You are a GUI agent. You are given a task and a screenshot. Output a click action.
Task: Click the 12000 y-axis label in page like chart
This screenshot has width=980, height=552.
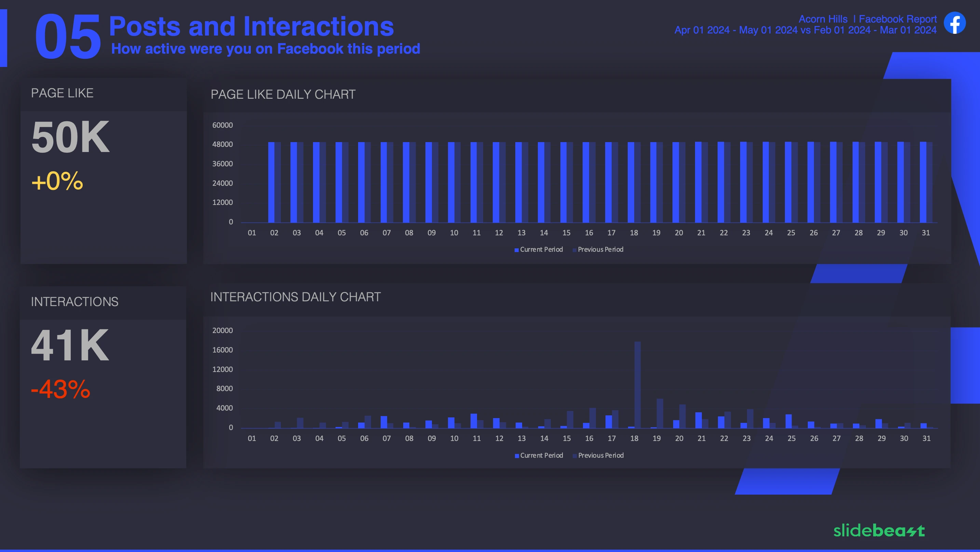(222, 202)
